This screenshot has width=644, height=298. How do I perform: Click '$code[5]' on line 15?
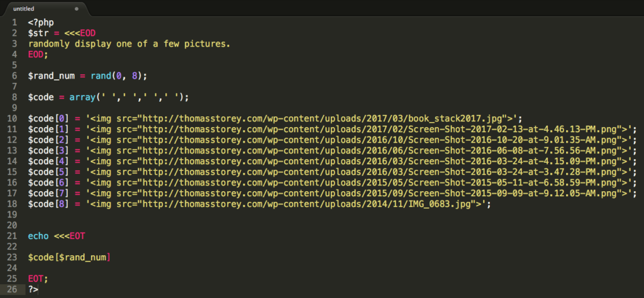49,172
